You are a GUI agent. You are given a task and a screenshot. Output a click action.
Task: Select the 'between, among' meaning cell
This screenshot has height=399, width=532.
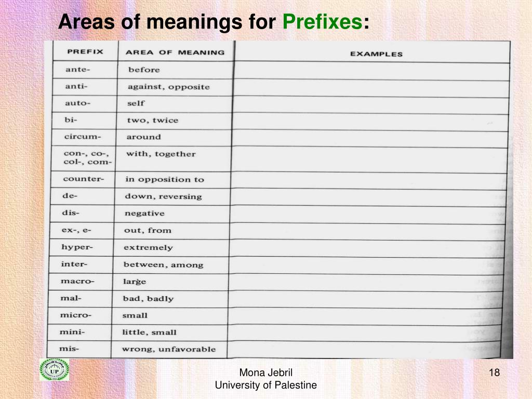coord(170,264)
